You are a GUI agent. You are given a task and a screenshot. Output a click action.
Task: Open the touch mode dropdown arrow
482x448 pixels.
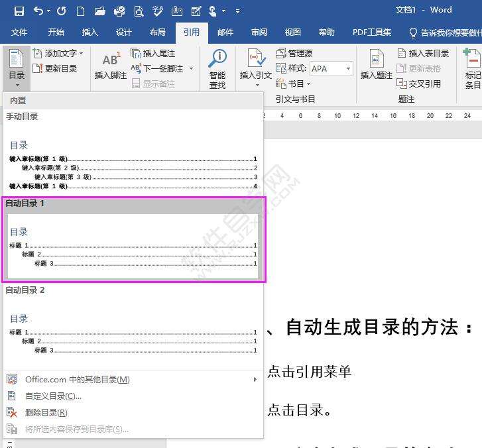click(x=224, y=11)
